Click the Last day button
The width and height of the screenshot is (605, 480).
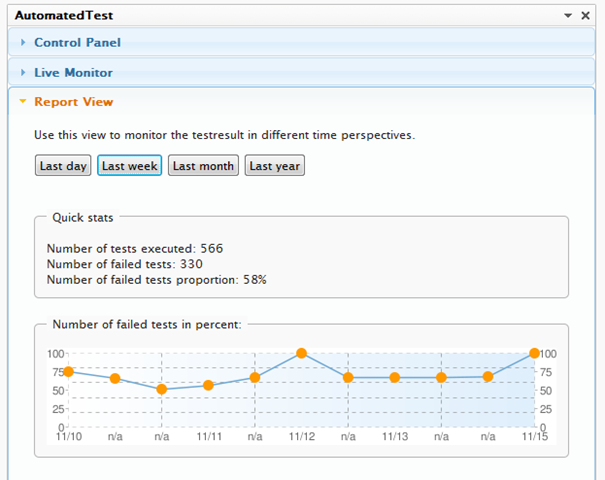point(62,166)
